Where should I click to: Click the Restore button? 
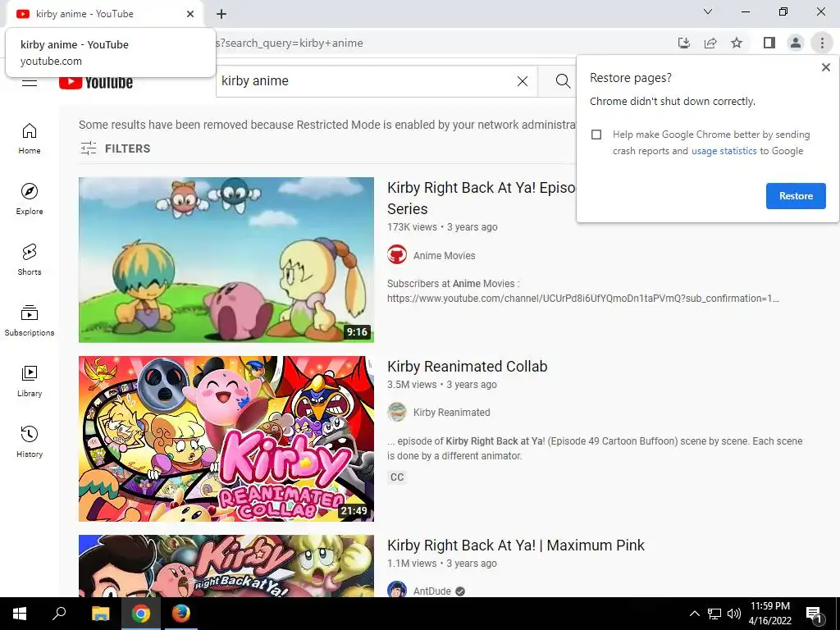(796, 196)
